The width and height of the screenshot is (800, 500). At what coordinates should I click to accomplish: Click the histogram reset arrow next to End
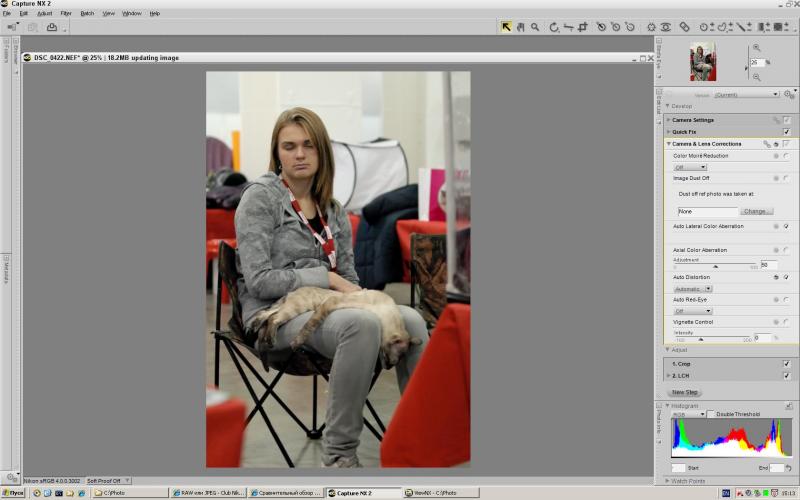tap(789, 468)
